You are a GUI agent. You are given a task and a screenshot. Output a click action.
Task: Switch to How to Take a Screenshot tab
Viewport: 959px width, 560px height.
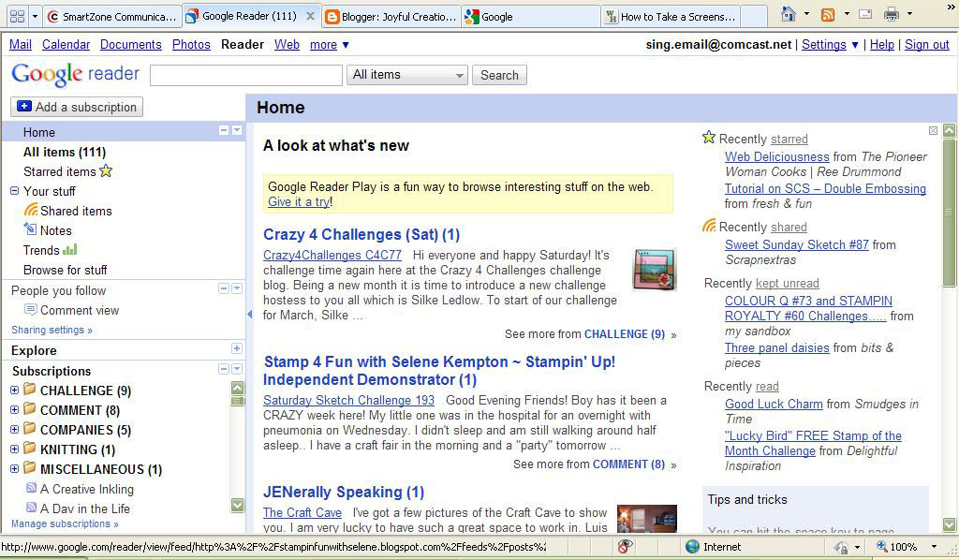[671, 17]
